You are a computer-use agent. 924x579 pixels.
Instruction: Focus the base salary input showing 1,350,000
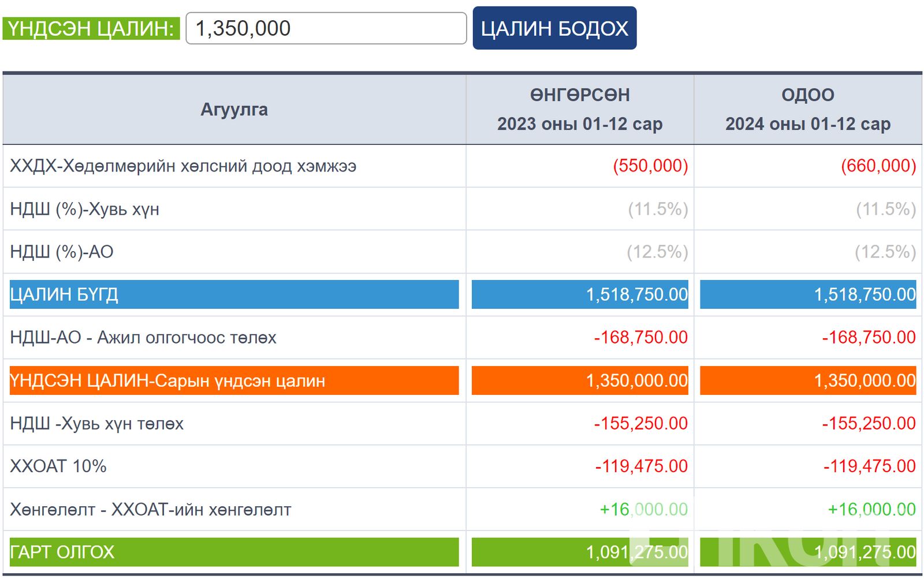pyautogui.click(x=326, y=28)
